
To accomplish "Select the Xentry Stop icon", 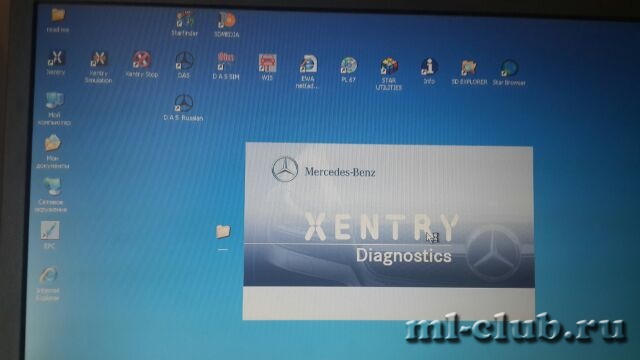I will (x=142, y=64).
